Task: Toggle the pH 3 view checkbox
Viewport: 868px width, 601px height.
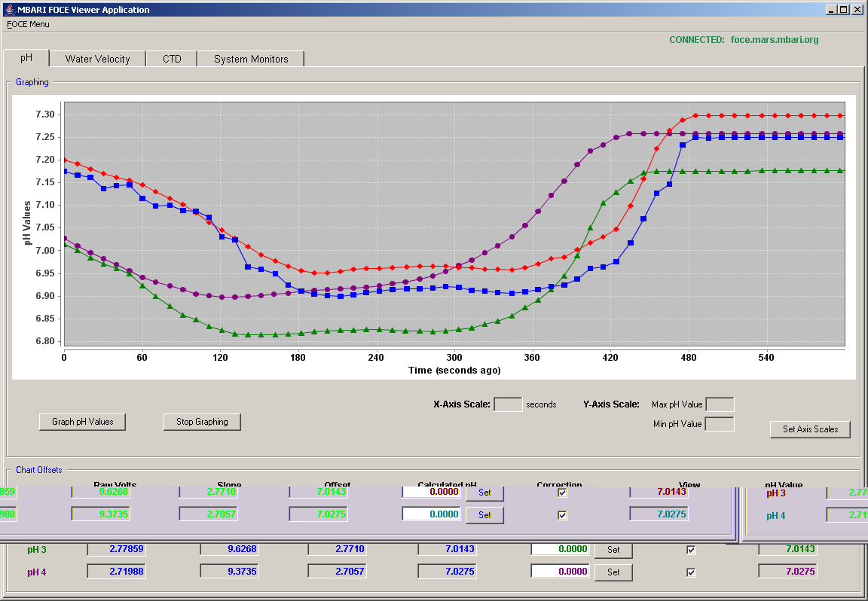Action: coord(691,550)
